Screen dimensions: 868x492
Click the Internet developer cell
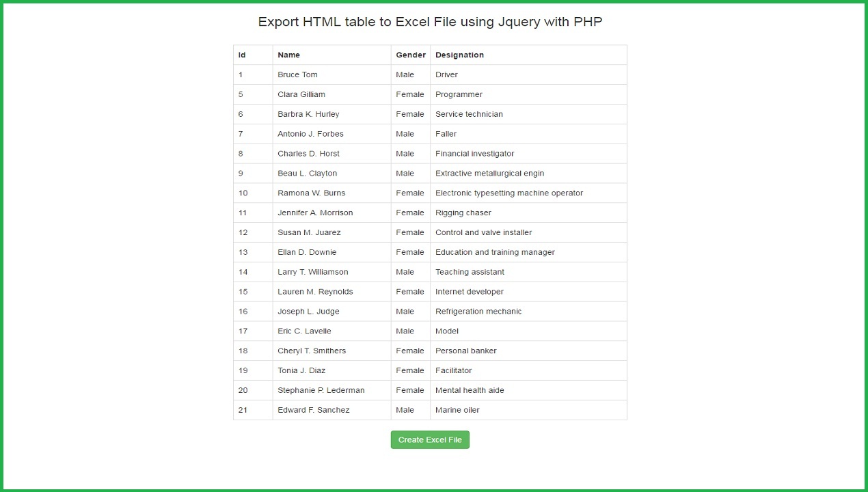click(470, 291)
